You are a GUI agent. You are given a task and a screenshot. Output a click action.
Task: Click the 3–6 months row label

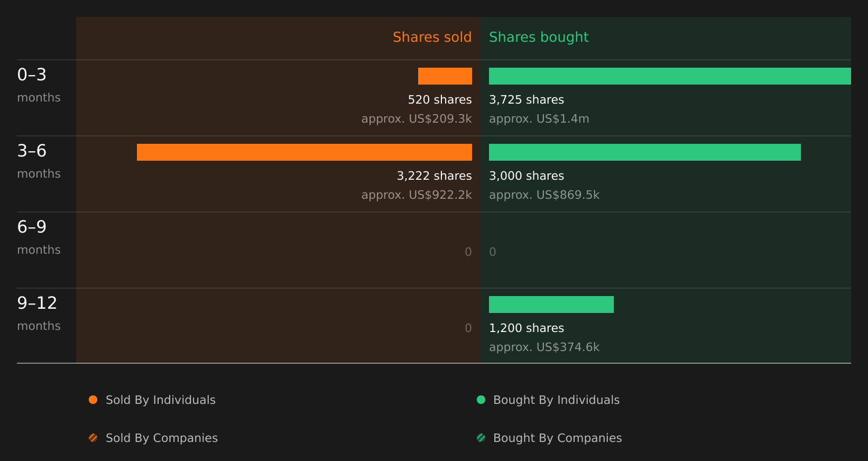39,161
